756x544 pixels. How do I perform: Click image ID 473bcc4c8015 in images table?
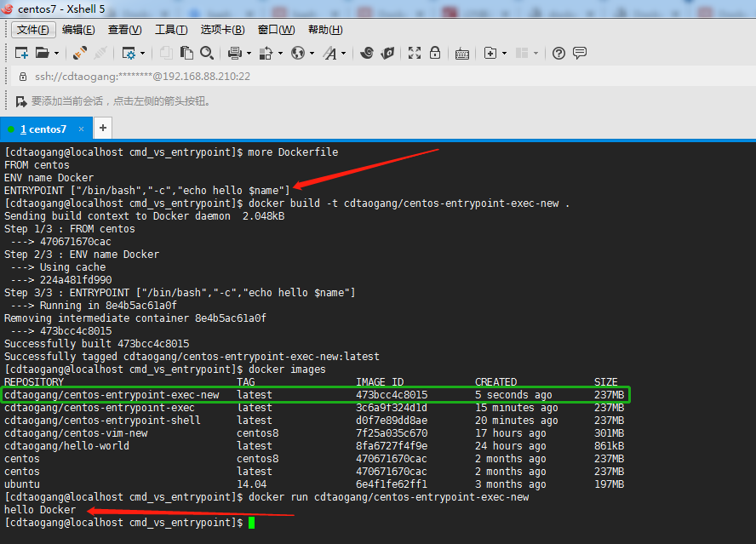(x=392, y=395)
